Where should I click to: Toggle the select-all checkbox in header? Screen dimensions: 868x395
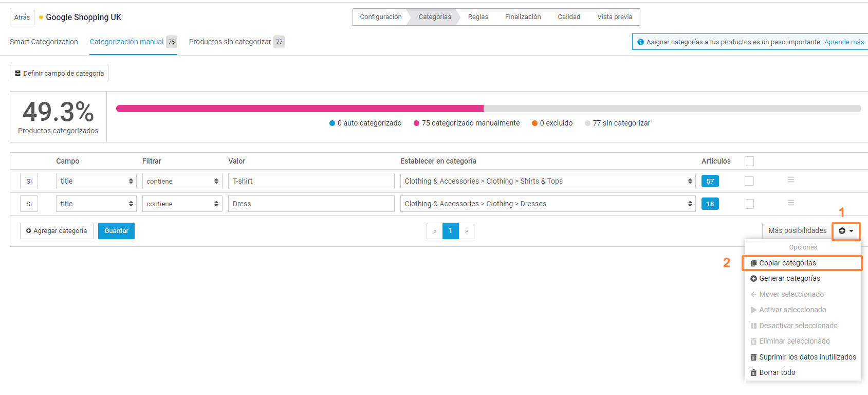pyautogui.click(x=749, y=161)
